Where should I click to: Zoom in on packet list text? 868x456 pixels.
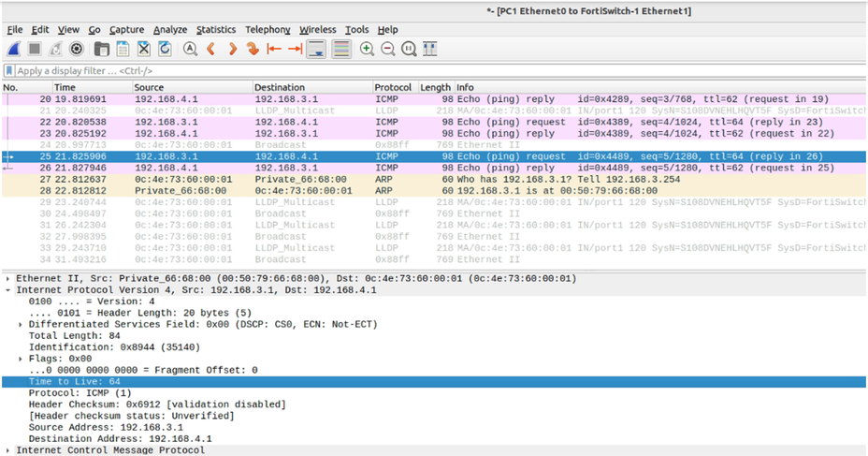tap(367, 49)
